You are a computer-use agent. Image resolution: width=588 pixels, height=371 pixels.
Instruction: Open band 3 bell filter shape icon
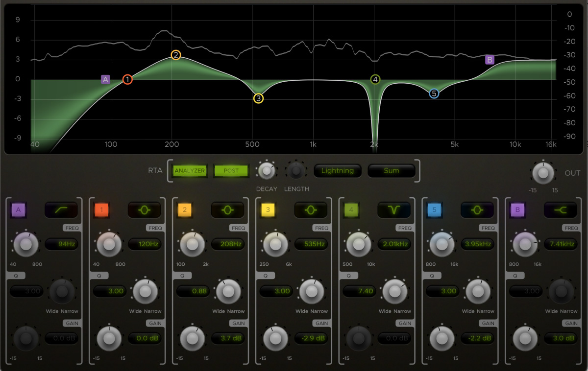pyautogui.click(x=311, y=210)
